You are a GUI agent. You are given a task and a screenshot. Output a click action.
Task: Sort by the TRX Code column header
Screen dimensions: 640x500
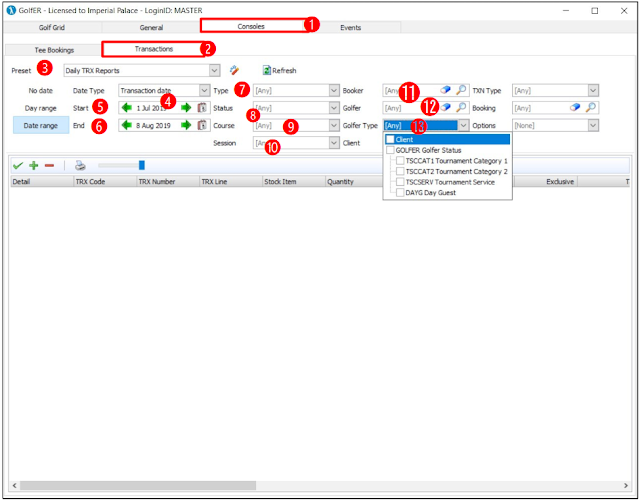(105, 182)
